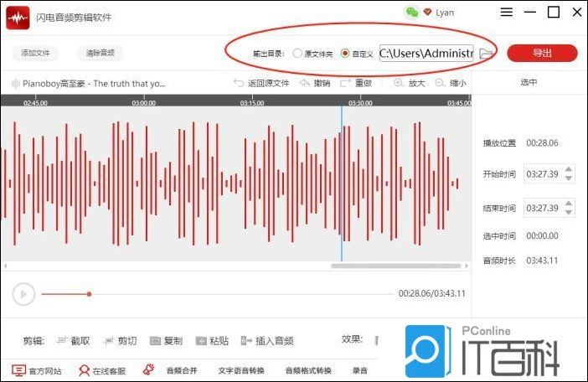The width and height of the screenshot is (588, 382).
Task: Click the left scroll arrow under waveform
Action: point(5,266)
